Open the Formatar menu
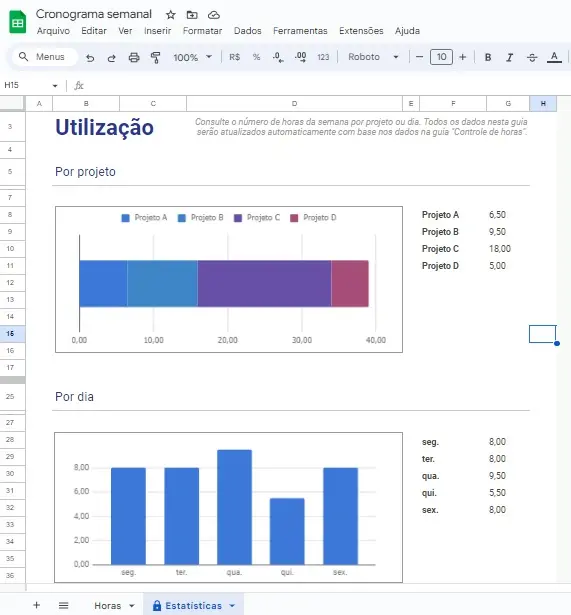 202,31
